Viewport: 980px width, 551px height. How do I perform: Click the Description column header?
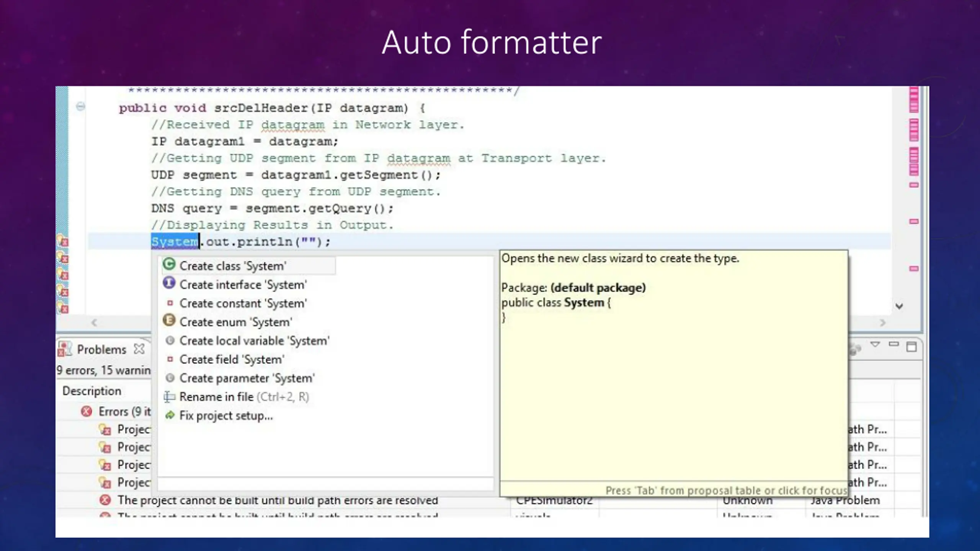92,391
